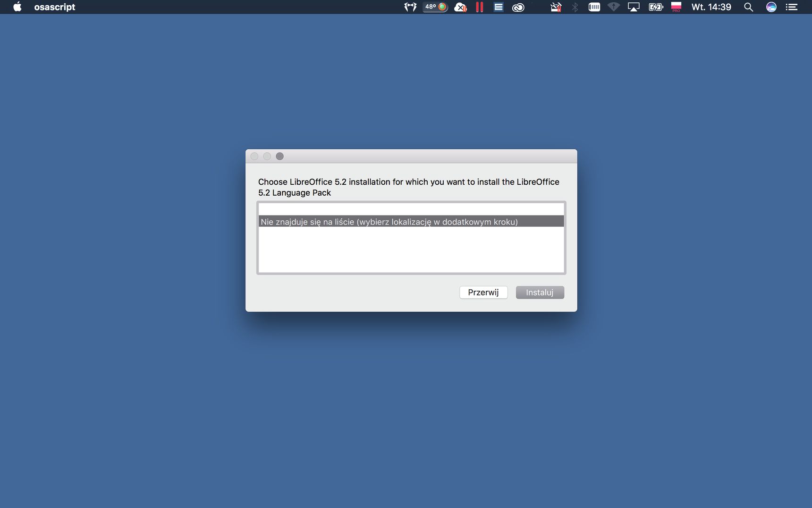
Task: Open Spotlight search
Action: tap(748, 7)
